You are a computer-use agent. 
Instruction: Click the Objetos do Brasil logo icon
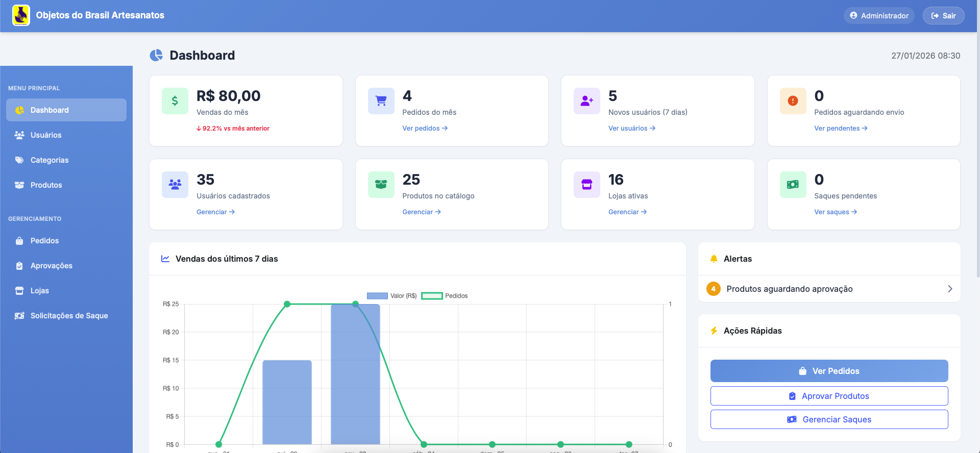(x=21, y=15)
